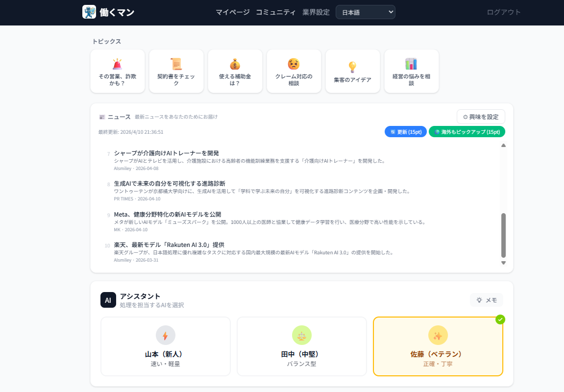Select 田中（中堅） balanced assistant
This screenshot has width=564, height=392.
pos(302,346)
